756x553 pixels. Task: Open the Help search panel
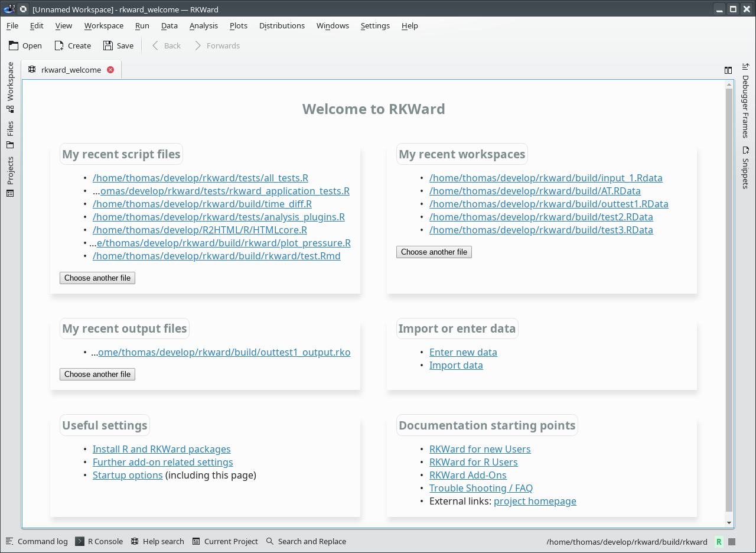pos(157,541)
